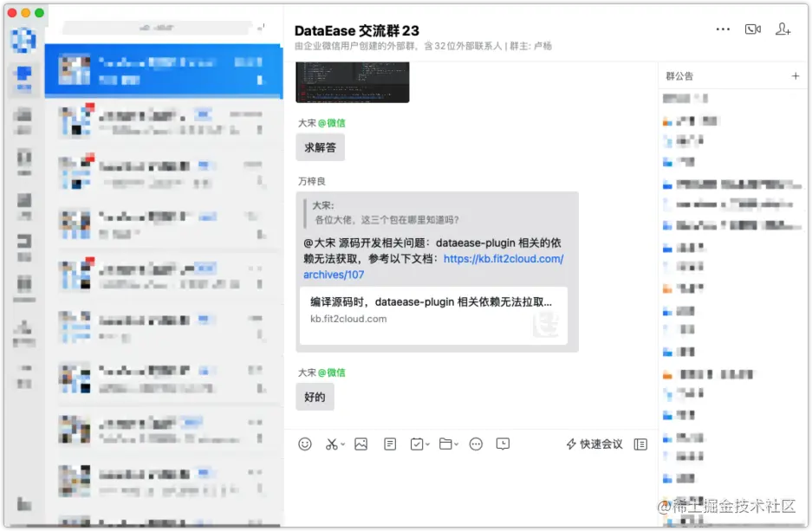Click the 求解答 message bubble
Image resolution: width=812 pixels, height=531 pixels.
[320, 147]
